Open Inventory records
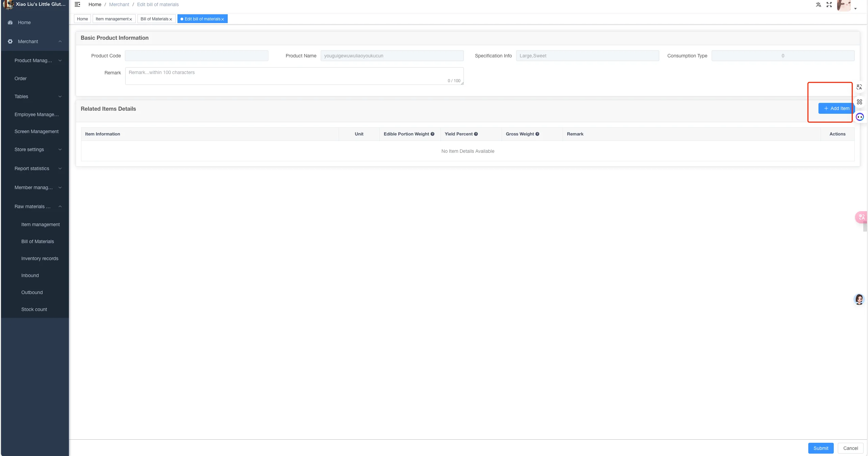The height and width of the screenshot is (456, 868). [x=40, y=258]
